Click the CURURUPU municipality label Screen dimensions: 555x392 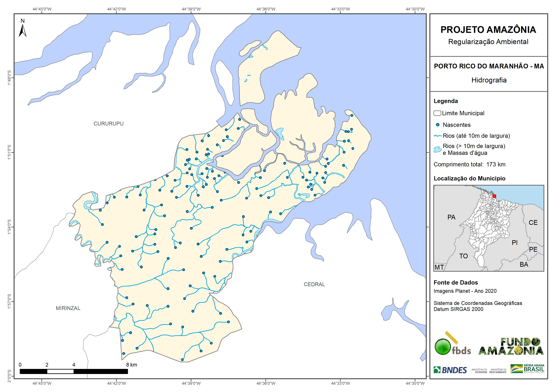pyautogui.click(x=109, y=124)
